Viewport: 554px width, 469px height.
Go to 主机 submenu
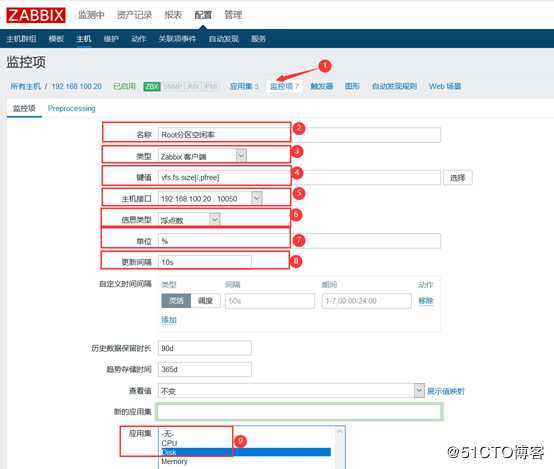tap(84, 39)
